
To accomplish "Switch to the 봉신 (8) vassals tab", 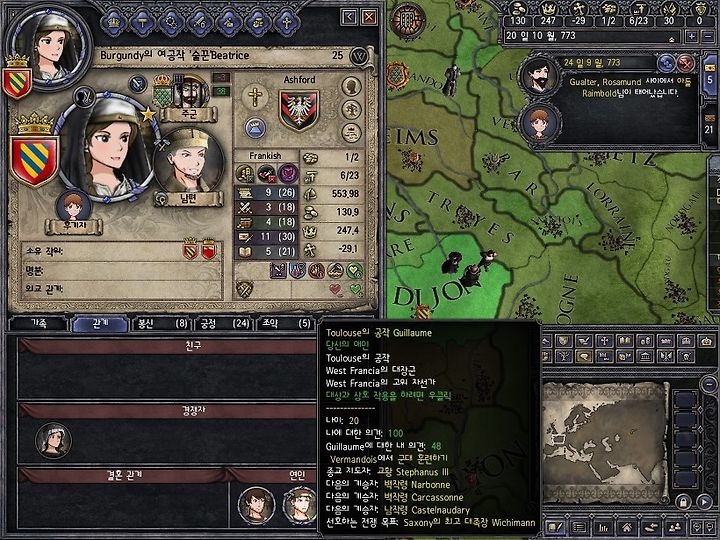I will pyautogui.click(x=160, y=324).
